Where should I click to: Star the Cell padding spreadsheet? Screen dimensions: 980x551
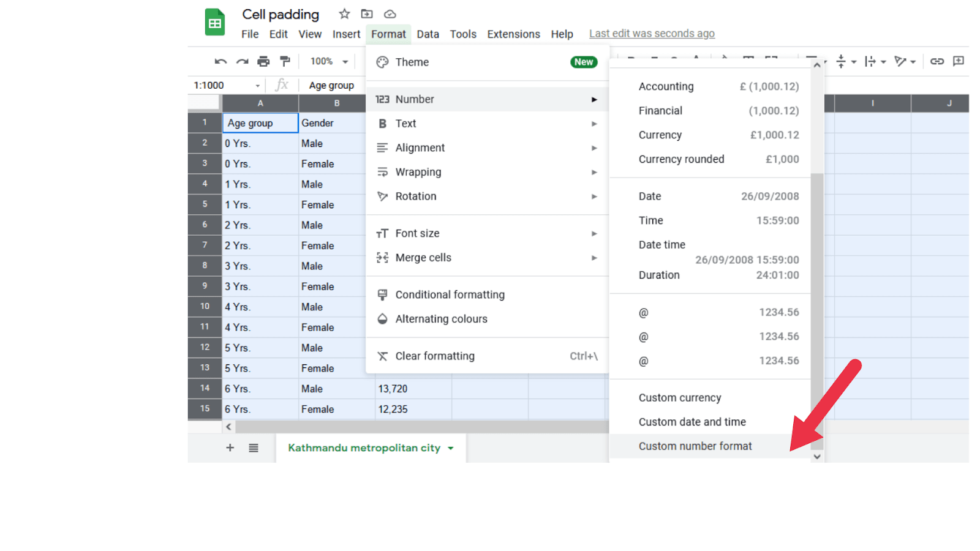point(344,13)
